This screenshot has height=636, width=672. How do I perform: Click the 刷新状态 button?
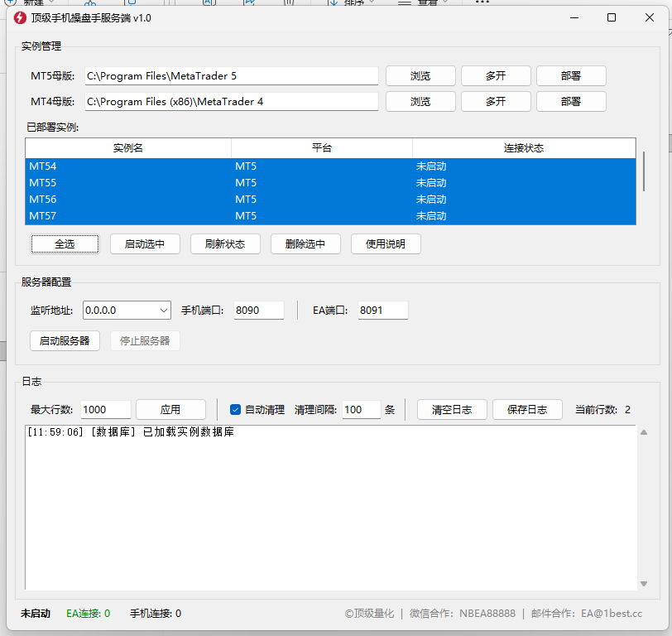(x=225, y=244)
